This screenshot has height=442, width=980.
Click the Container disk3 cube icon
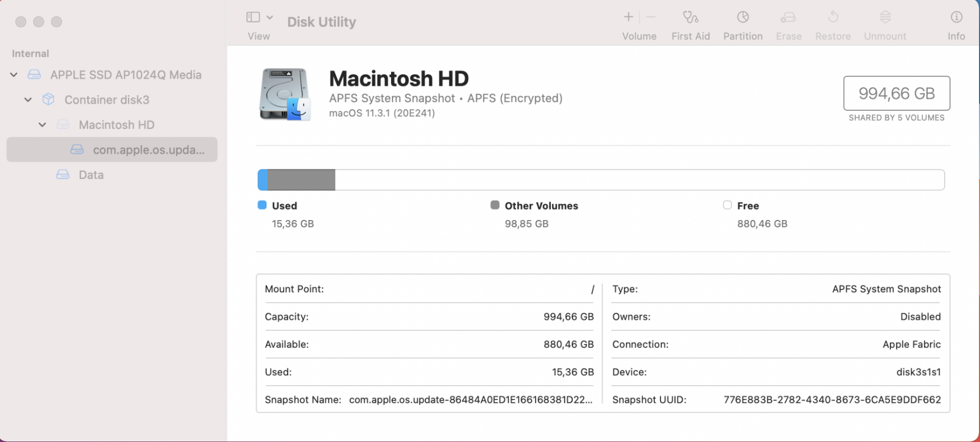coord(49,99)
